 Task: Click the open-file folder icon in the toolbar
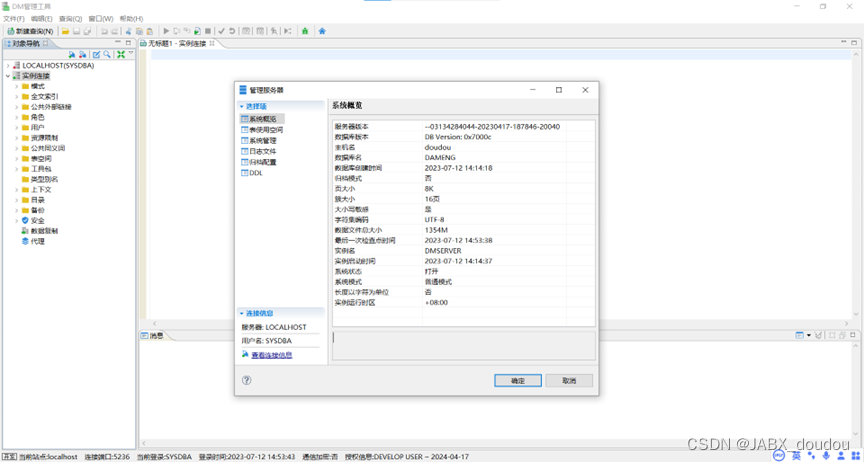coord(65,31)
